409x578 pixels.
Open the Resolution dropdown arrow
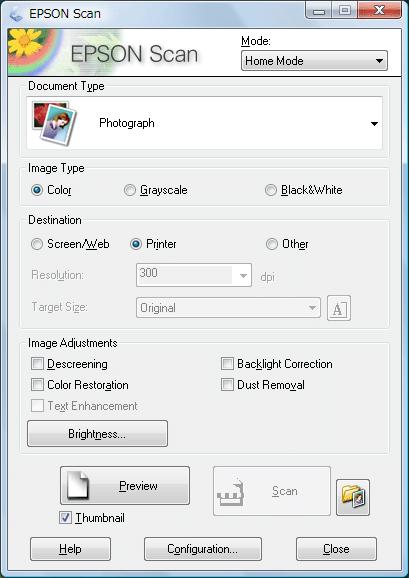click(243, 275)
